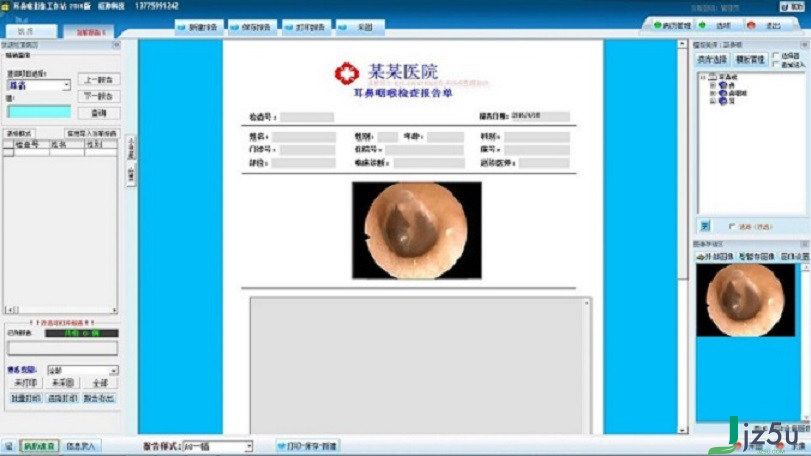Click the green digit counter display
The image size is (811, 456).
click(x=82, y=333)
